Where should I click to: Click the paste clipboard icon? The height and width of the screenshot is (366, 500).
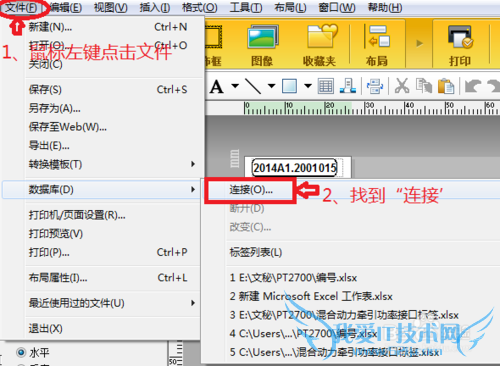pyautogui.click(x=446, y=86)
